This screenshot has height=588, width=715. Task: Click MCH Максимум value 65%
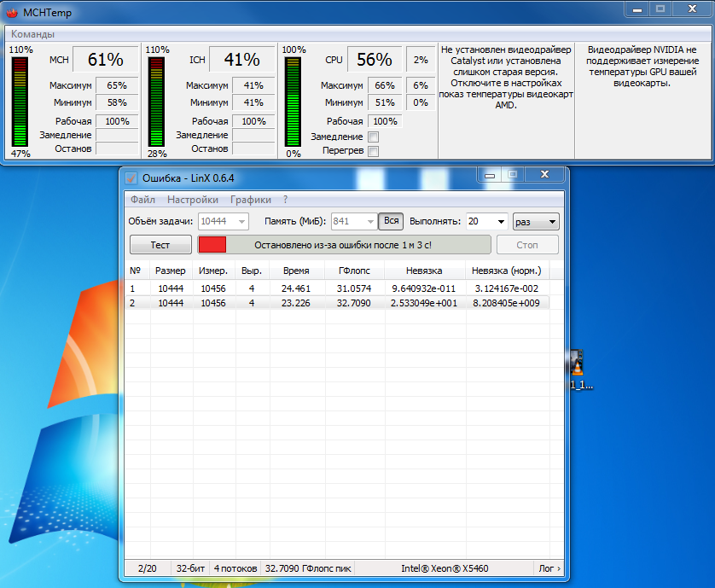click(x=117, y=85)
